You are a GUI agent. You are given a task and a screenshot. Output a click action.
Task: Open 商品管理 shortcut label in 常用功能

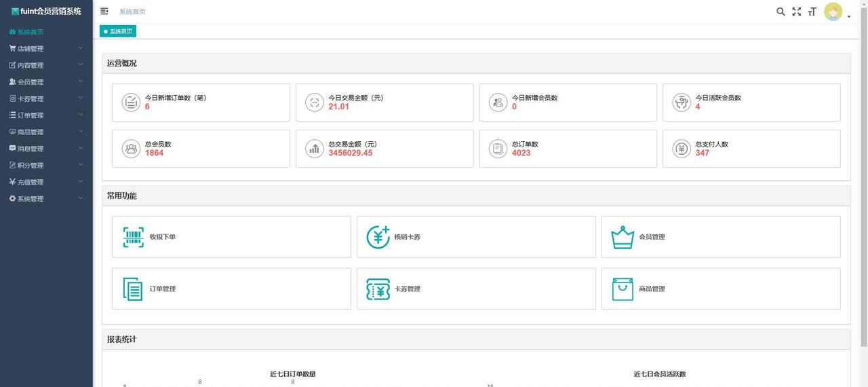[x=652, y=289]
